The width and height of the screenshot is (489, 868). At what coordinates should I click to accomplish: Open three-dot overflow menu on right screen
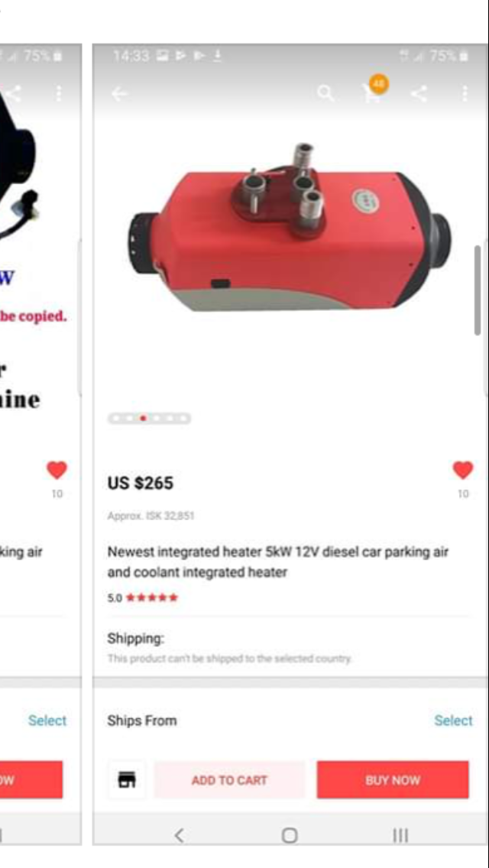[x=464, y=93]
